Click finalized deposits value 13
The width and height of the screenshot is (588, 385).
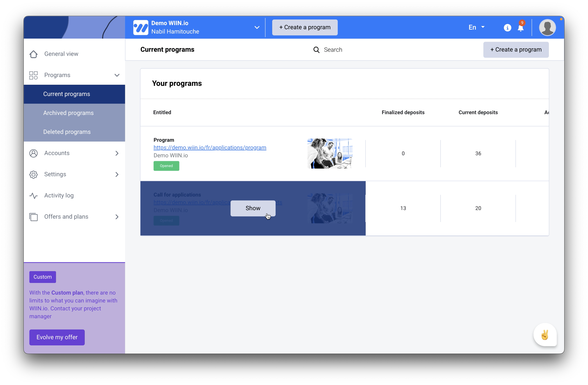pos(403,208)
